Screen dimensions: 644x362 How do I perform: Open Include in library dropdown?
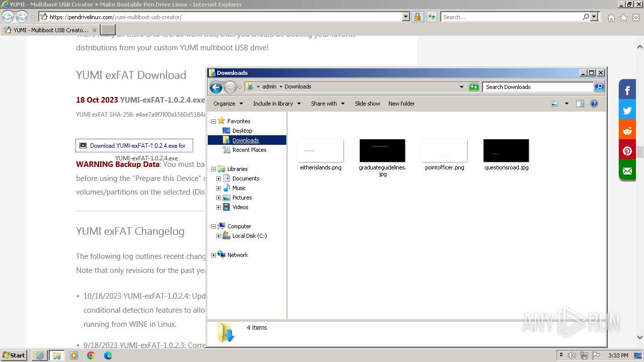click(x=277, y=104)
